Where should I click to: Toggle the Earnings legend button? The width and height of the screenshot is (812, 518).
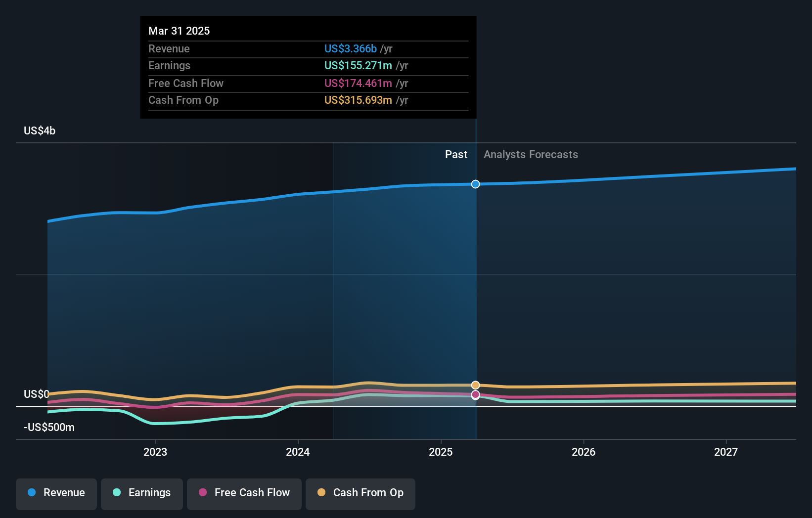click(142, 494)
